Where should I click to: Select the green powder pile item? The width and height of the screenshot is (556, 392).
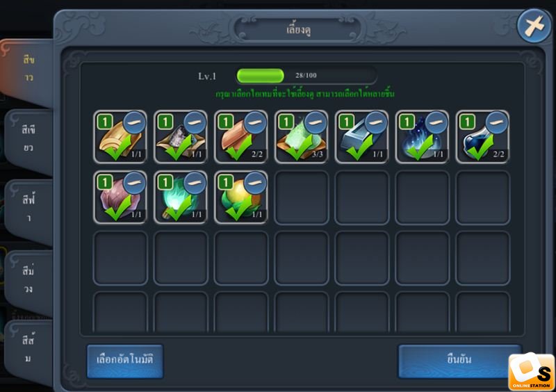pyautogui.click(x=301, y=137)
